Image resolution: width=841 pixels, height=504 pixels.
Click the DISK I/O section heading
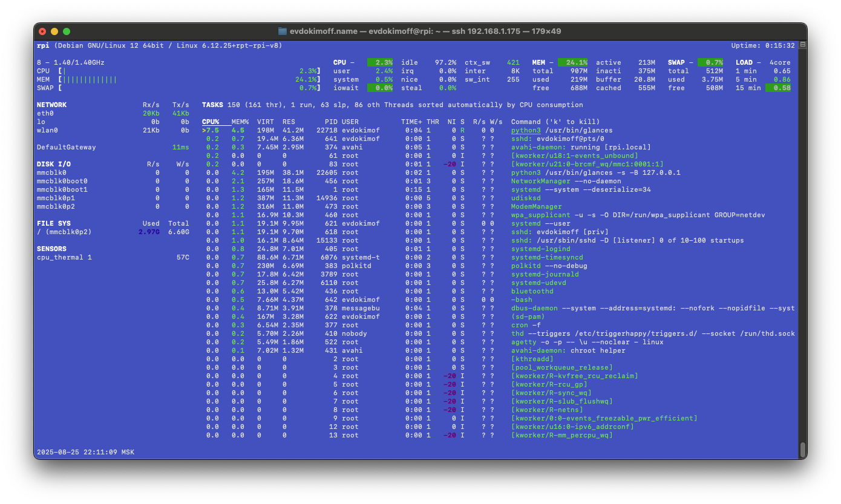(x=53, y=164)
